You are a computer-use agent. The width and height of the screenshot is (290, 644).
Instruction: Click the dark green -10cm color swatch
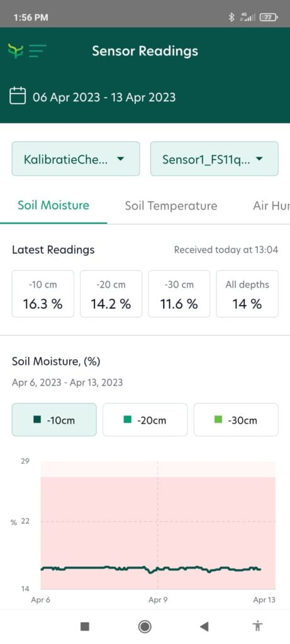(x=38, y=420)
